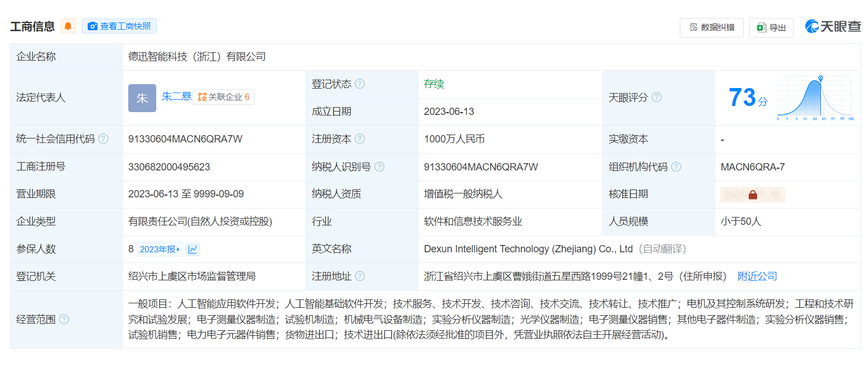868x365 pixels.
Task: Click registration authority 绍兴市上虞区市场监督管理局
Action: 192,276
